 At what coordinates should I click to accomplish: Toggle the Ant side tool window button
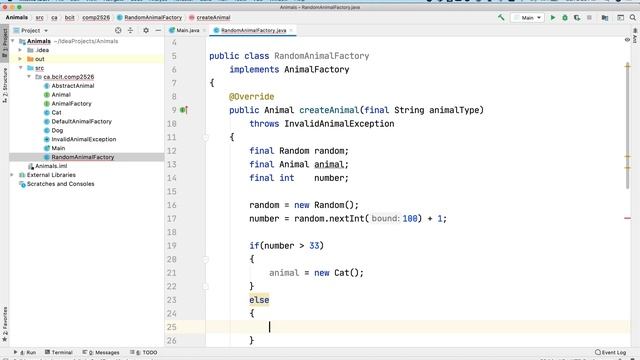click(635, 36)
